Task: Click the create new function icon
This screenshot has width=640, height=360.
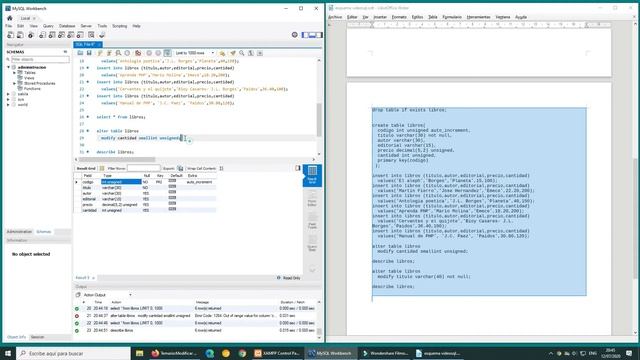Action: pyautogui.click(x=80, y=35)
